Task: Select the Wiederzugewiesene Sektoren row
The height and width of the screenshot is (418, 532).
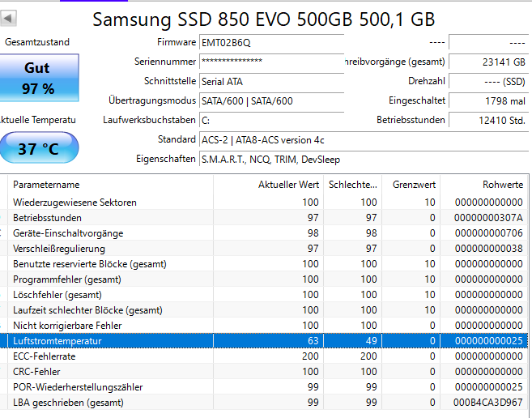Action: (264, 203)
